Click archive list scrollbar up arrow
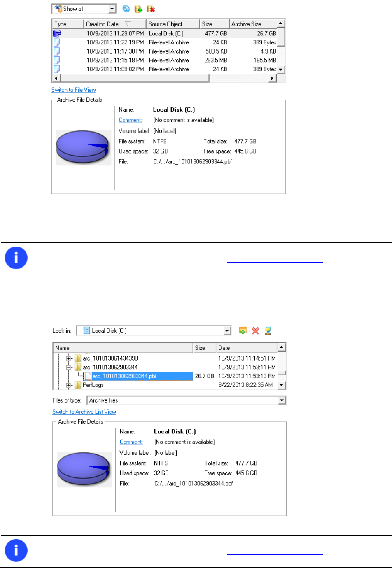Screen dimensions: 392x568 coord(281,24)
